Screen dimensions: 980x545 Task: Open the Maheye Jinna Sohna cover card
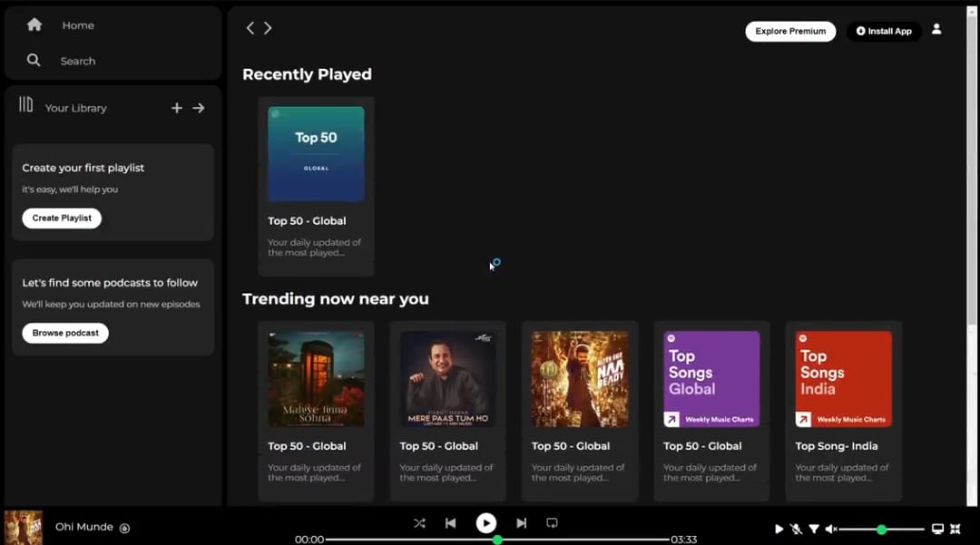(317, 379)
